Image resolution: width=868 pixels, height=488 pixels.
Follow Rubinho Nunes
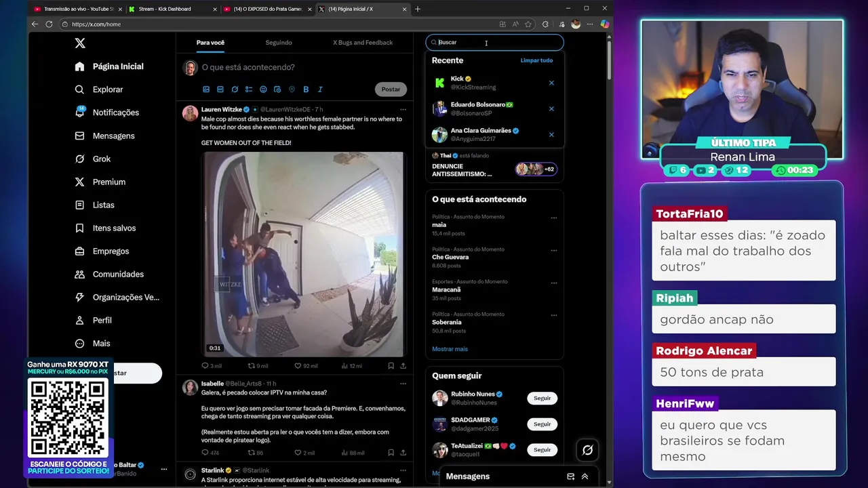542,399
